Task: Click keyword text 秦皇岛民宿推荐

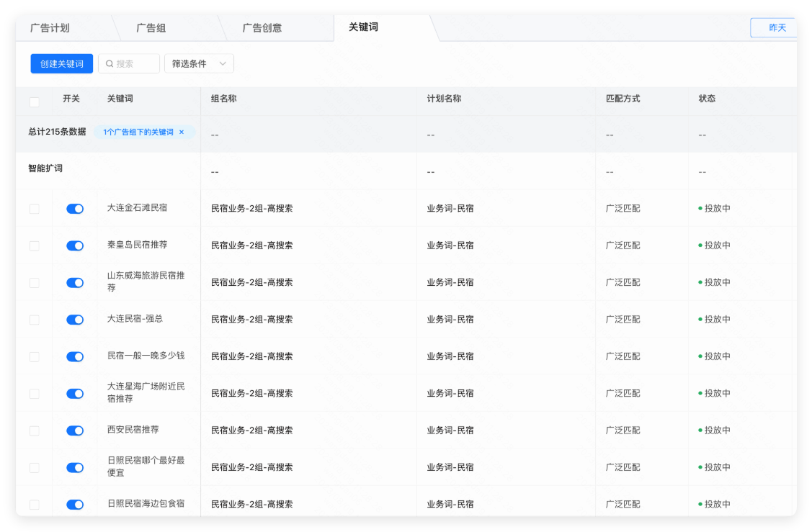Action: [137, 244]
